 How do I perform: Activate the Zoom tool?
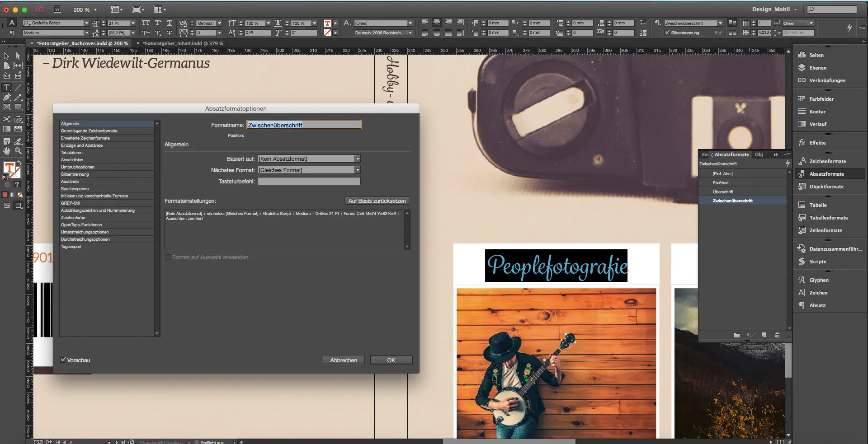18,151
